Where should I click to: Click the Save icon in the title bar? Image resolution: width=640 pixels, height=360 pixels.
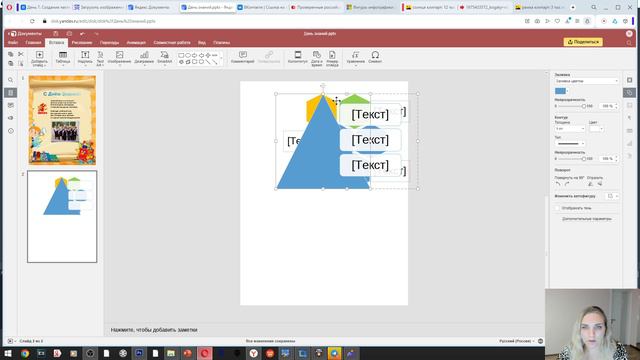[56, 33]
